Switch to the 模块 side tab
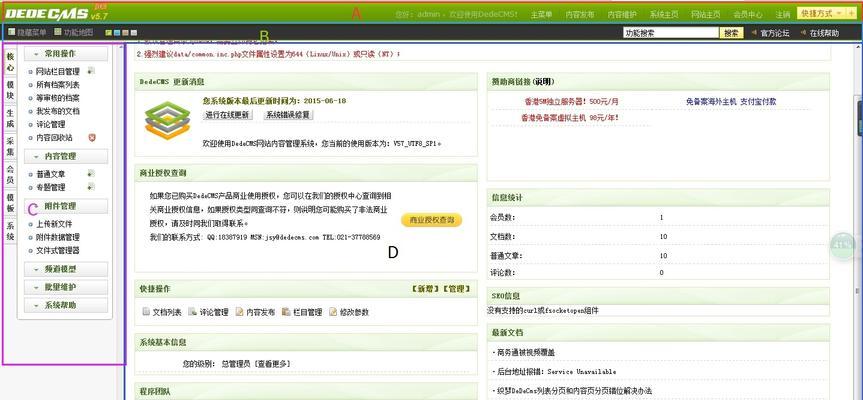Screen dimensions: 863x400 click(x=10, y=90)
